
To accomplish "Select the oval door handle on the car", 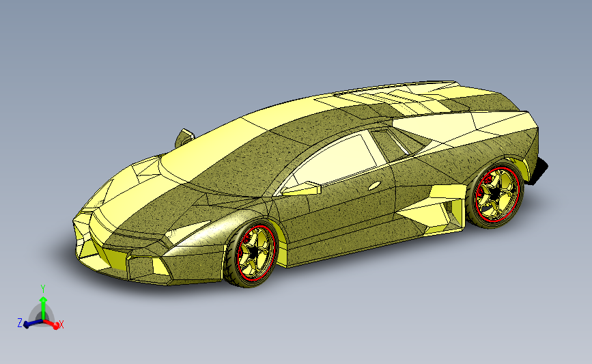I will pyautogui.click(x=374, y=185).
